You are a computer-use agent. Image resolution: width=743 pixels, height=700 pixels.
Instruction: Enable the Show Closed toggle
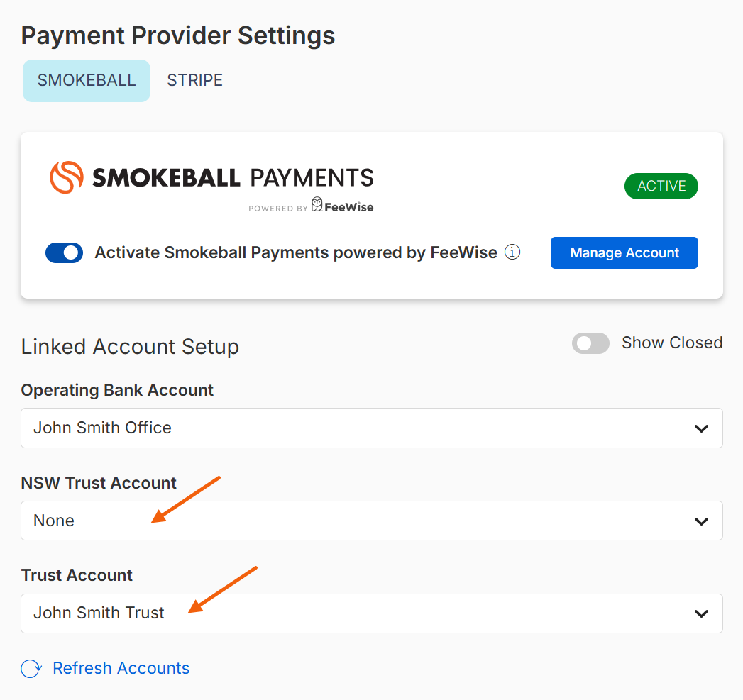pyautogui.click(x=590, y=343)
